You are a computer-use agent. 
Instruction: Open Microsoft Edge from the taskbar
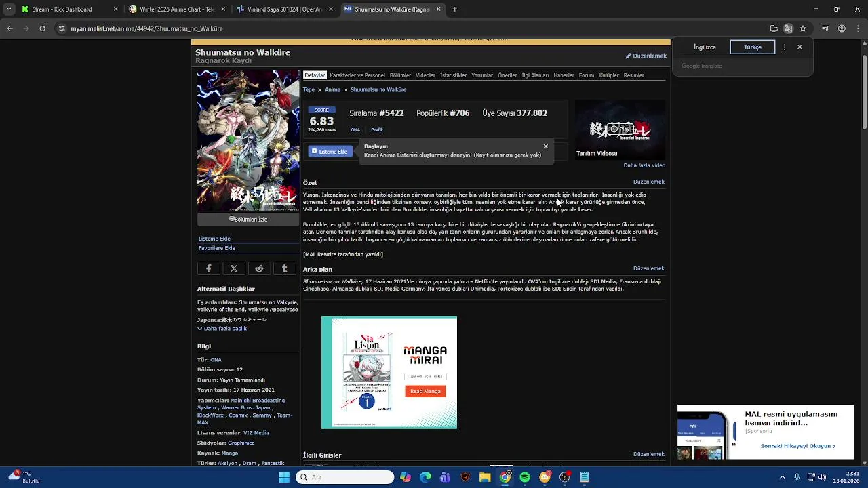[x=425, y=477]
